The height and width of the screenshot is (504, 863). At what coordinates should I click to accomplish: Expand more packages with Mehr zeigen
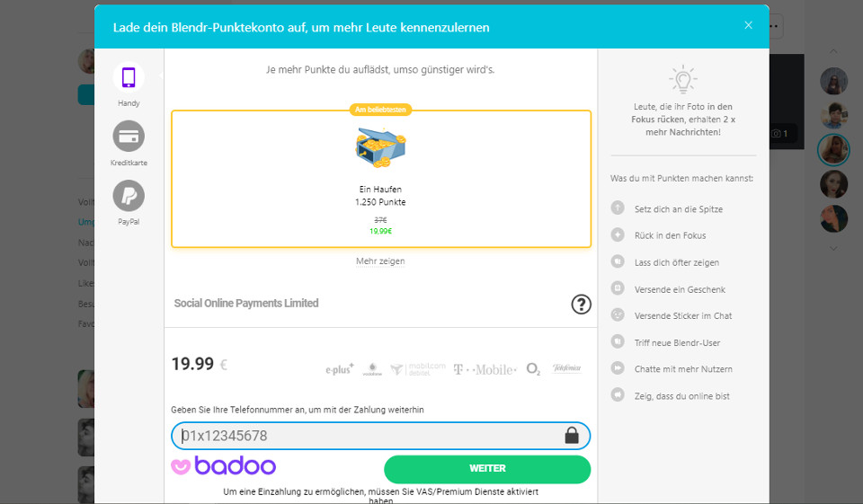[380, 261]
